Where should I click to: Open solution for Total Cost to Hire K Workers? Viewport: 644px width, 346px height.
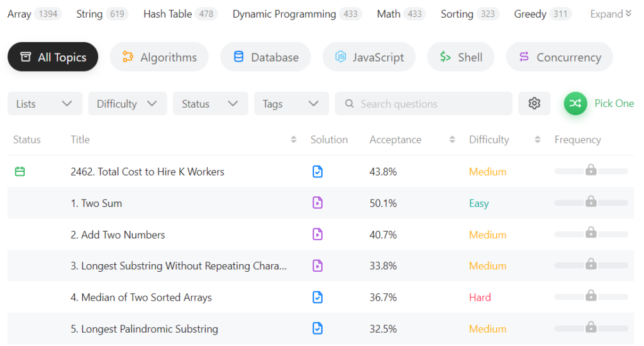(x=318, y=171)
